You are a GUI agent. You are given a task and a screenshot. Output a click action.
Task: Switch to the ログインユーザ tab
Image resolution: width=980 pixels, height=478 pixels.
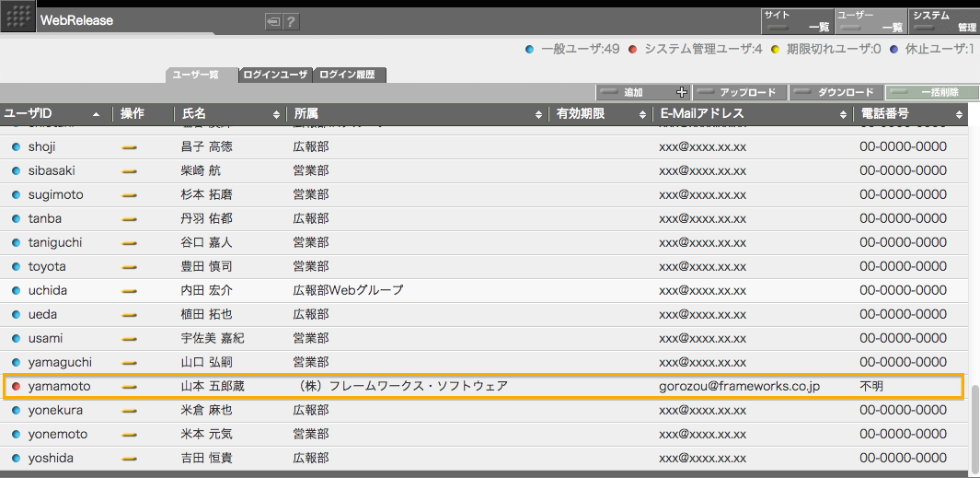pyautogui.click(x=275, y=75)
